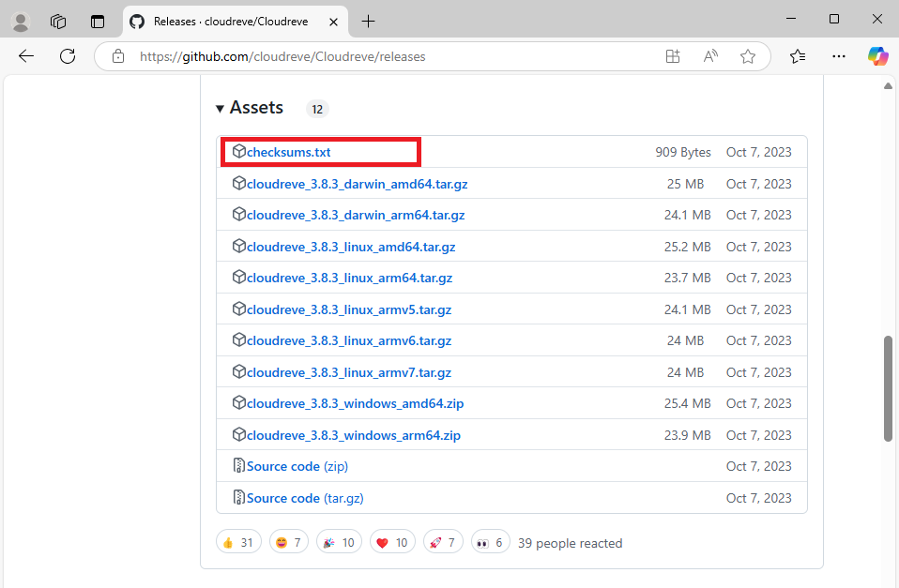Download cloudreve_3.8.3_linux_arm64.tar.gz
The width and height of the screenshot is (899, 588).
pyautogui.click(x=349, y=278)
